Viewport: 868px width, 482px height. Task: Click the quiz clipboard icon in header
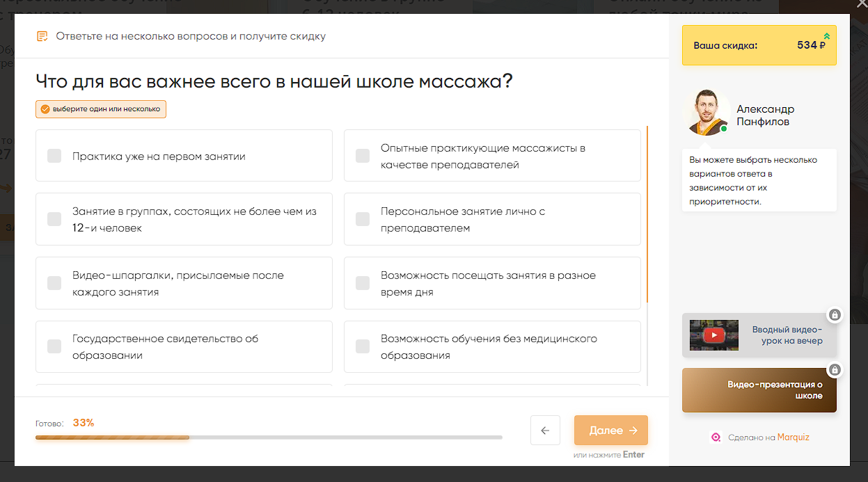click(42, 36)
